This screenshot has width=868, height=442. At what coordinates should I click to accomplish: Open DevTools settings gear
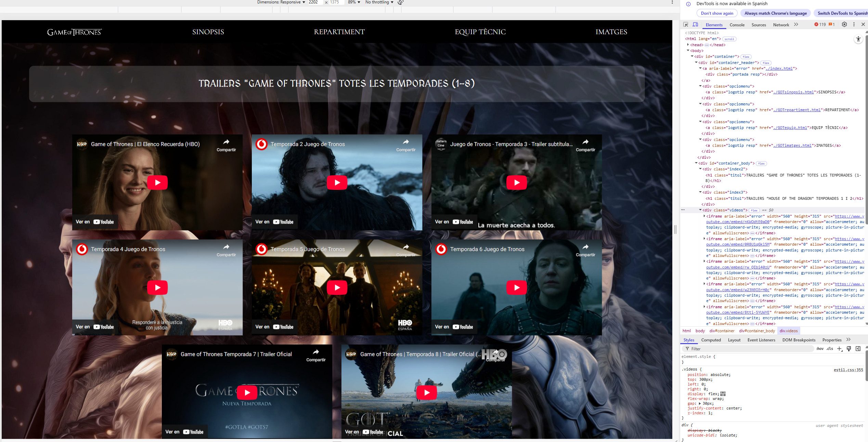pos(844,25)
